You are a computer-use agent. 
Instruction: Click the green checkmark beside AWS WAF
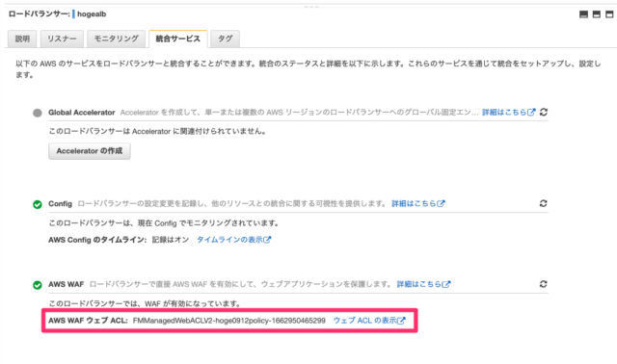click(x=38, y=285)
